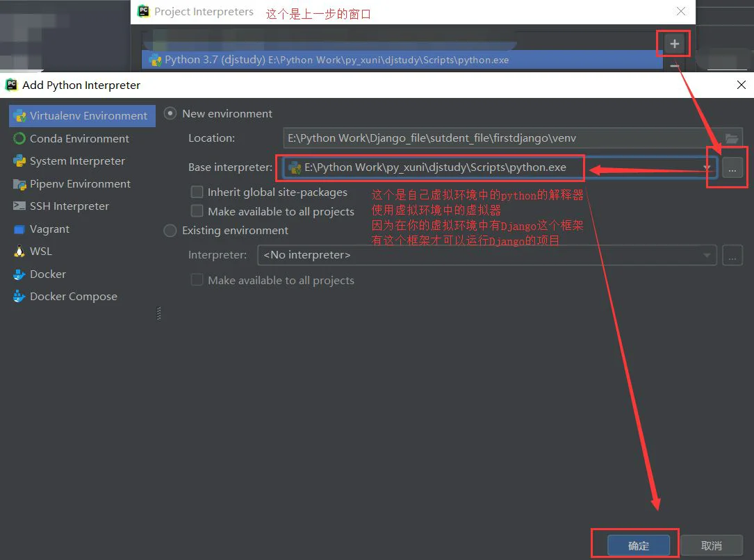Viewport: 754px width, 560px height.
Task: Click Base interpreter browse ellipsis button
Action: coord(732,167)
